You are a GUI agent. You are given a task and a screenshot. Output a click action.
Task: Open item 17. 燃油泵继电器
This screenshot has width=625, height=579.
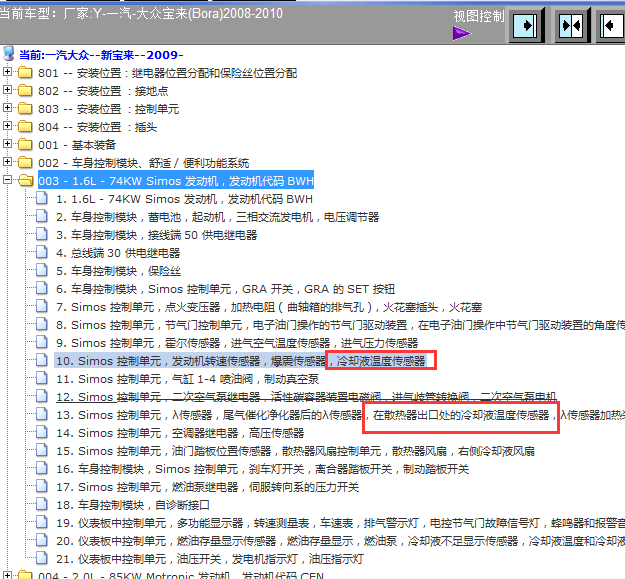click(x=207, y=487)
